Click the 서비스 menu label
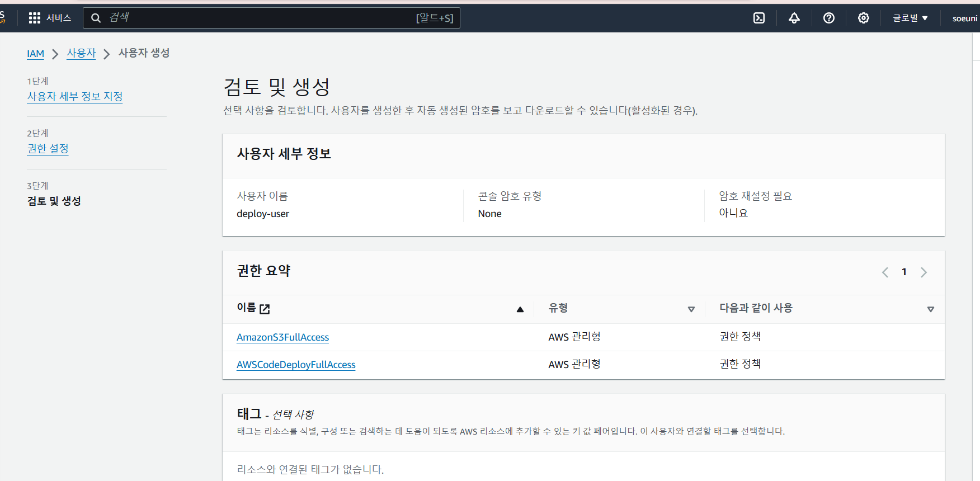The width and height of the screenshot is (980, 481). click(59, 18)
